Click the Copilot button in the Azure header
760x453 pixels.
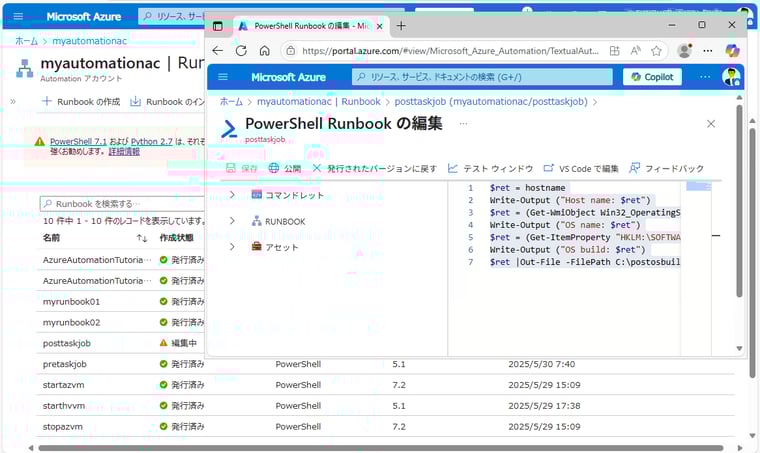point(652,77)
